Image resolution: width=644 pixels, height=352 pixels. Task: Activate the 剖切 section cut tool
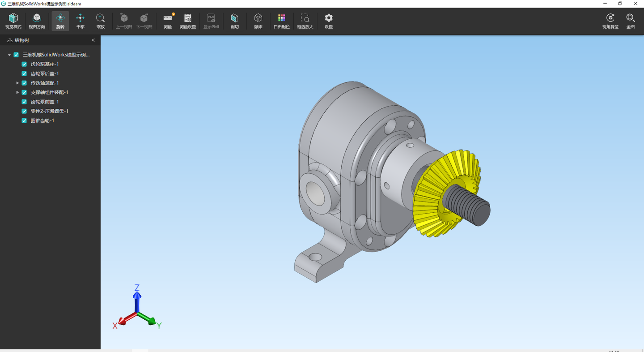pyautogui.click(x=235, y=21)
